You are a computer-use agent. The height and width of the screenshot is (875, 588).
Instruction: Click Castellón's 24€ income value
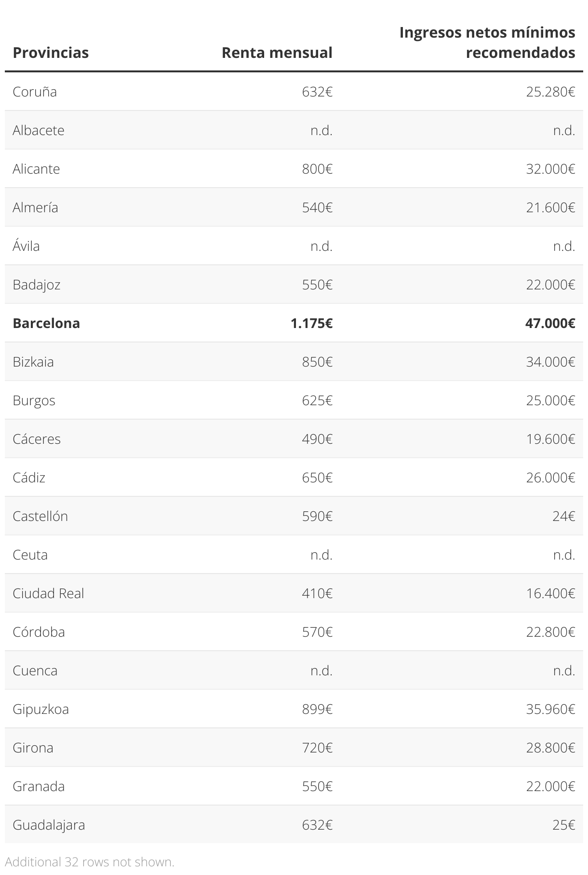click(x=563, y=516)
